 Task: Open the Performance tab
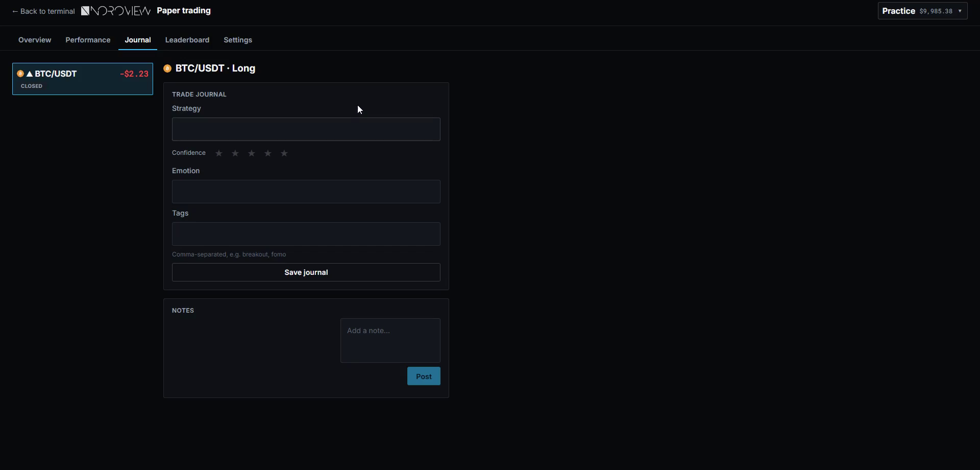[x=88, y=40]
